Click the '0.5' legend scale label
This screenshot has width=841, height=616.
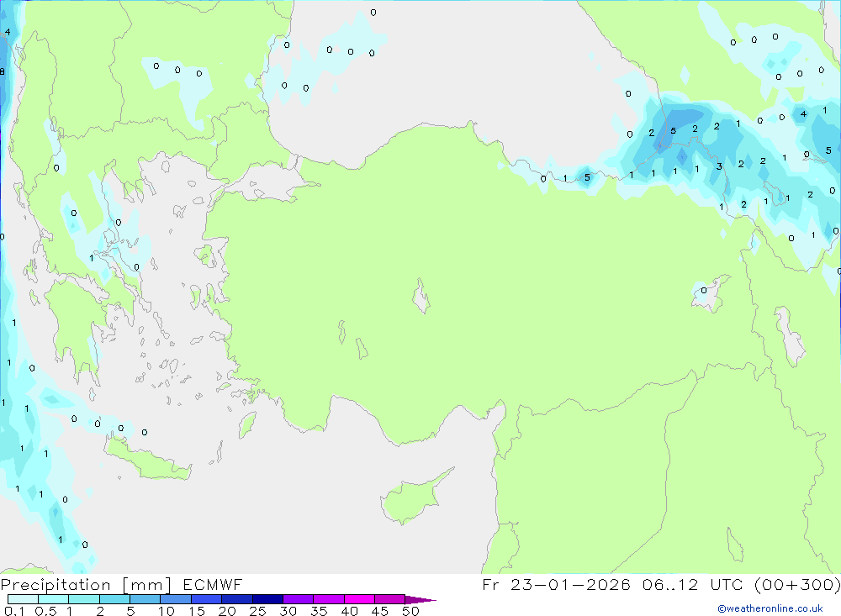coord(45,611)
